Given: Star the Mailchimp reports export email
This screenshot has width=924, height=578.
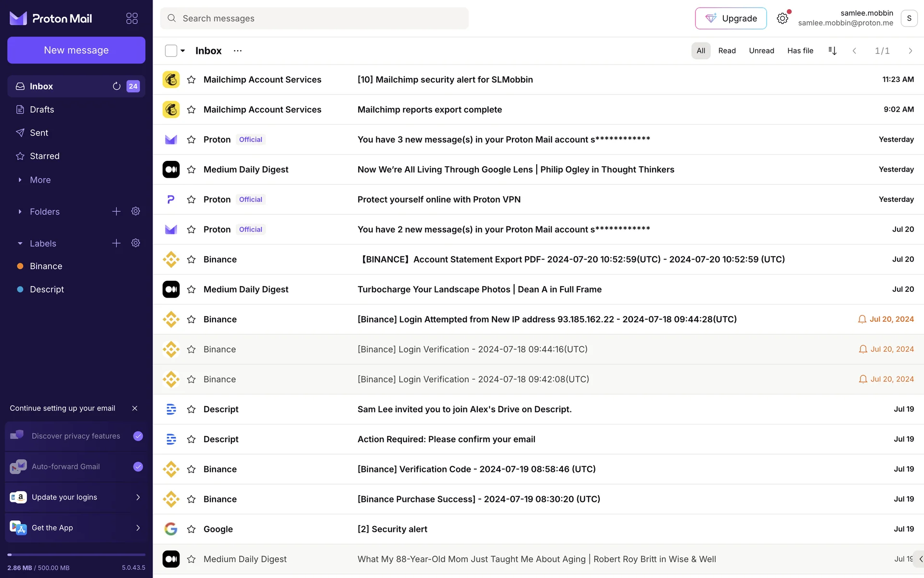Looking at the screenshot, I should tap(191, 110).
